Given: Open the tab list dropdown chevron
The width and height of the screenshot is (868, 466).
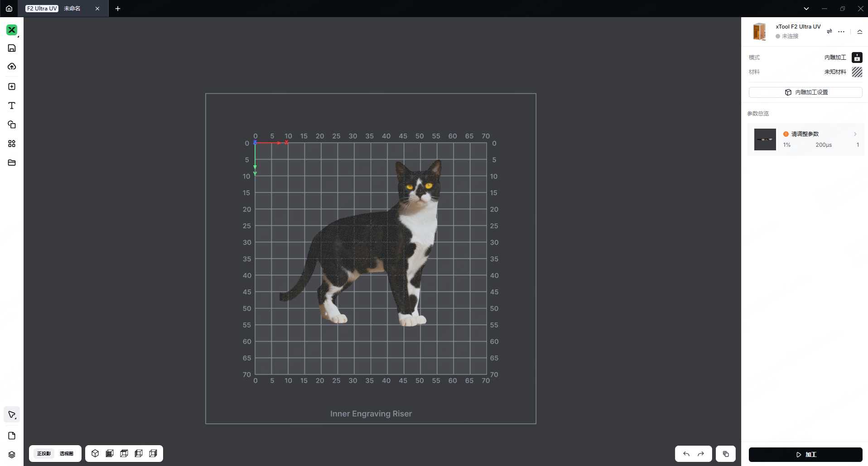Looking at the screenshot, I should (x=806, y=9).
